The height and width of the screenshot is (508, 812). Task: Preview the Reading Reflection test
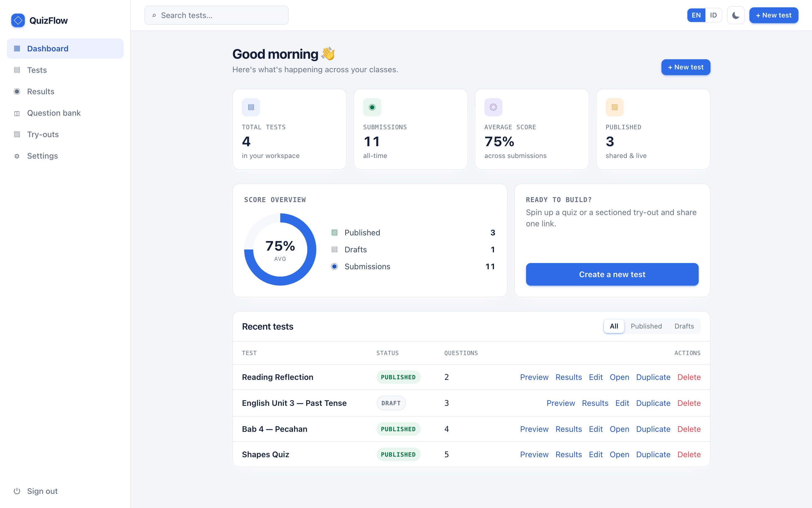tap(534, 377)
